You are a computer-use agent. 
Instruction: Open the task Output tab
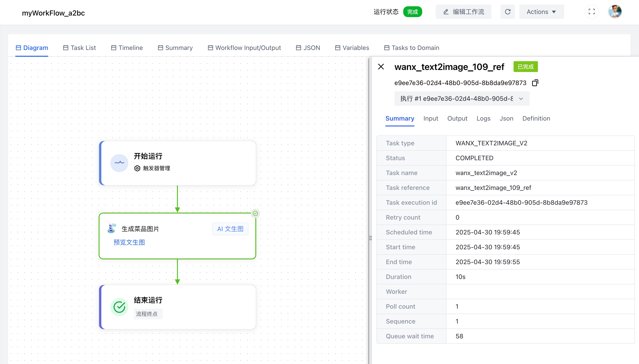[457, 119]
